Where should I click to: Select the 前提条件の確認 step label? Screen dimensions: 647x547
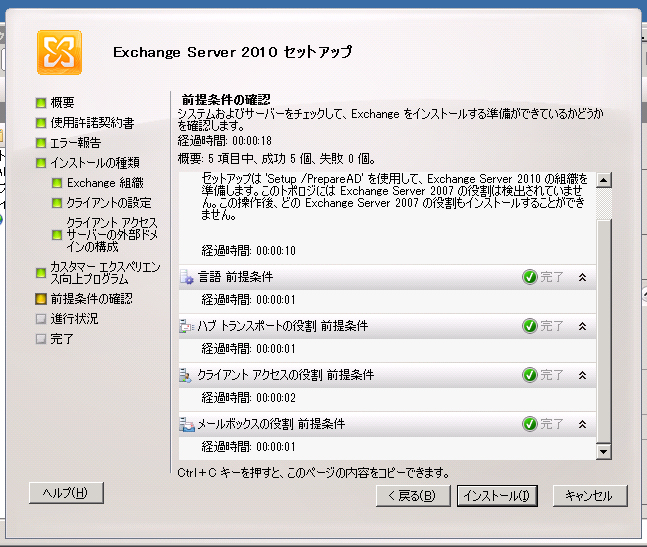tap(92, 299)
